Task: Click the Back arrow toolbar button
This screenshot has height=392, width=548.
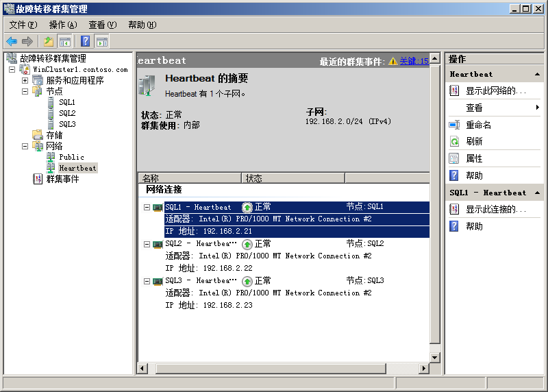Action: tap(12, 42)
